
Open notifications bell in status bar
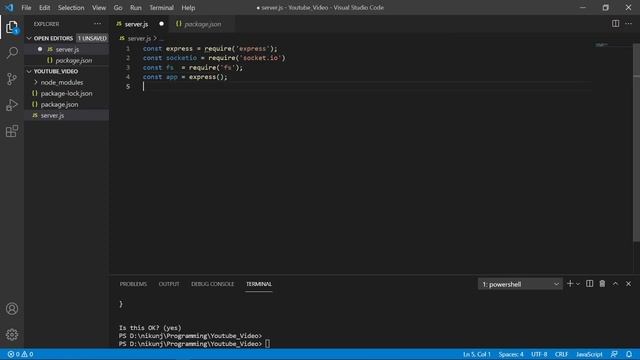click(x=629, y=354)
